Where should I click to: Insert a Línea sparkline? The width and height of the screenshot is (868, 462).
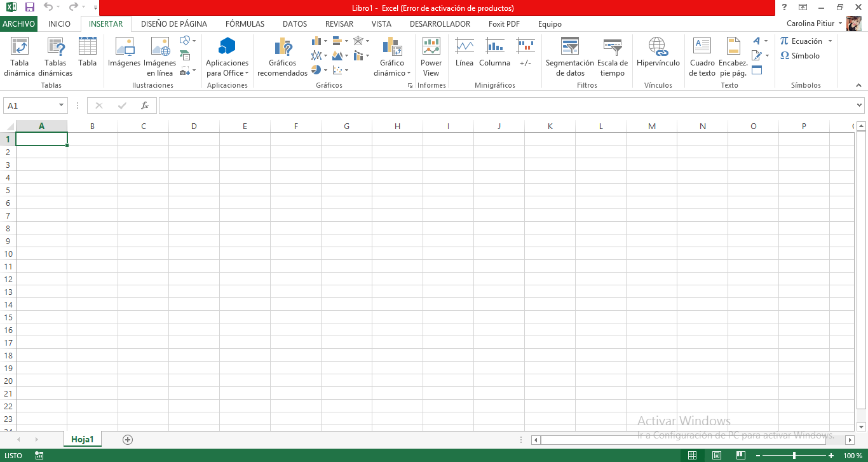pos(465,52)
